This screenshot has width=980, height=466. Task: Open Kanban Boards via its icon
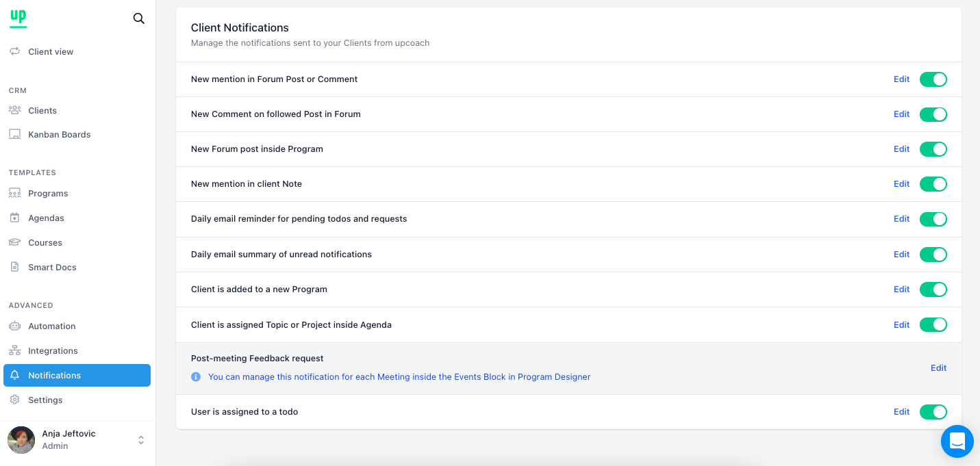coord(14,135)
